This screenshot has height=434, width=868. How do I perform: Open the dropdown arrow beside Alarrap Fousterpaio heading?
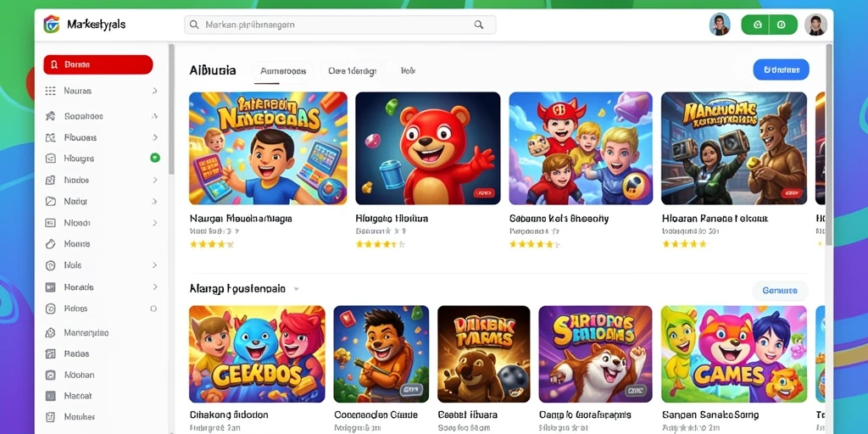pyautogui.click(x=296, y=289)
